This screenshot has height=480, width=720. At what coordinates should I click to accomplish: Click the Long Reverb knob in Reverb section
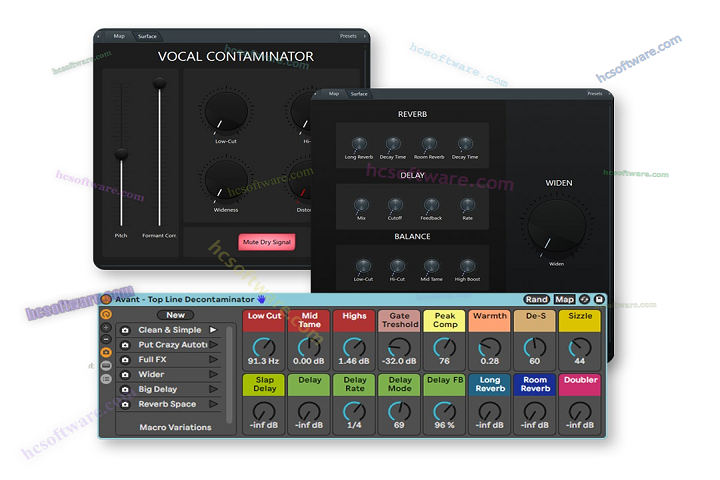click(359, 144)
